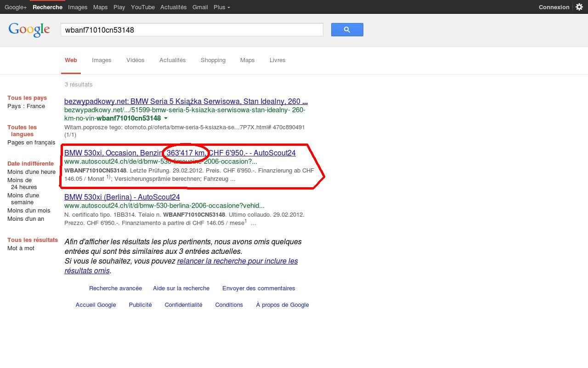Click into the search query field
The width and height of the screenshot is (588, 368).
click(x=192, y=30)
